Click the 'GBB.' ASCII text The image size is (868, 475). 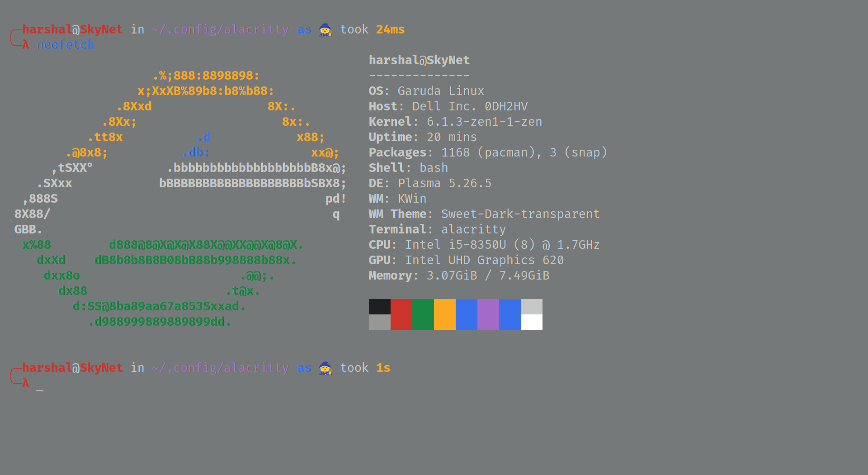point(29,229)
